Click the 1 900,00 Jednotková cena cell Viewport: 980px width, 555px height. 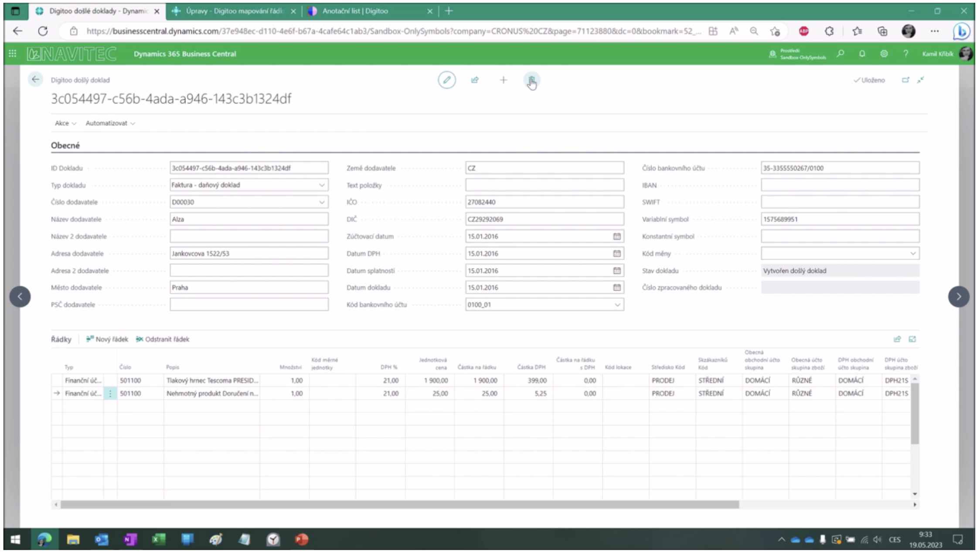point(429,380)
